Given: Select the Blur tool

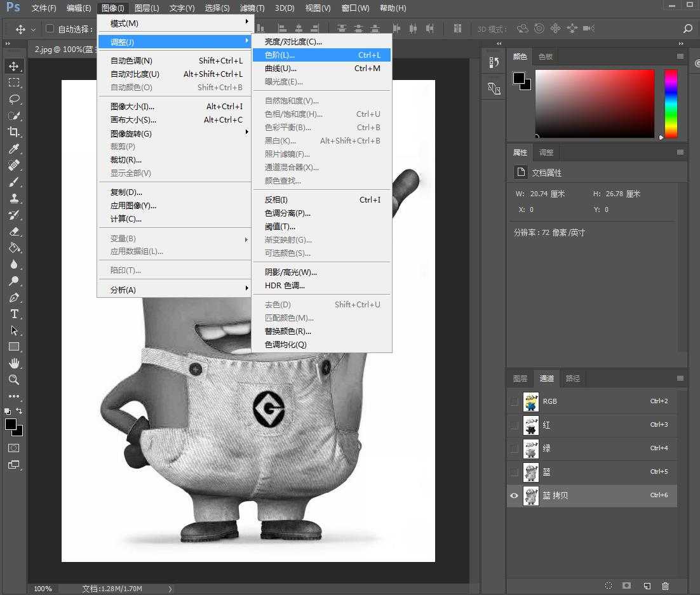Looking at the screenshot, I should point(14,264).
